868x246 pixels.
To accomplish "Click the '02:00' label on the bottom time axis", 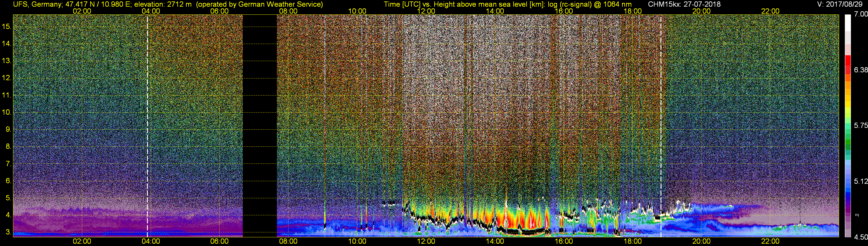I will coord(82,241).
